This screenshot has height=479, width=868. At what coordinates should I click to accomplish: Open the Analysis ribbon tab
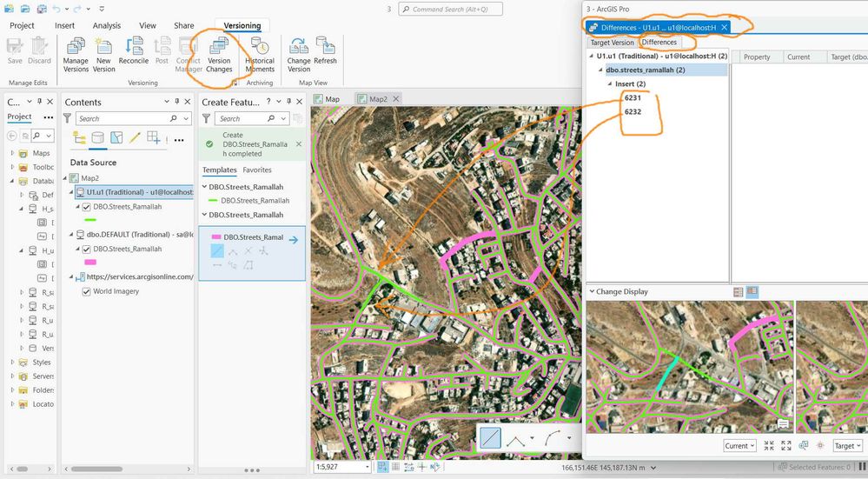coord(107,25)
